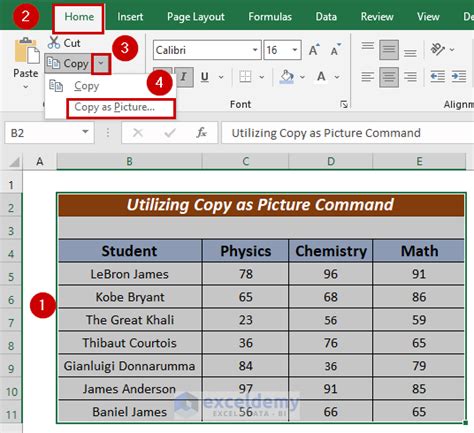Click the Student header cell

[130, 251]
